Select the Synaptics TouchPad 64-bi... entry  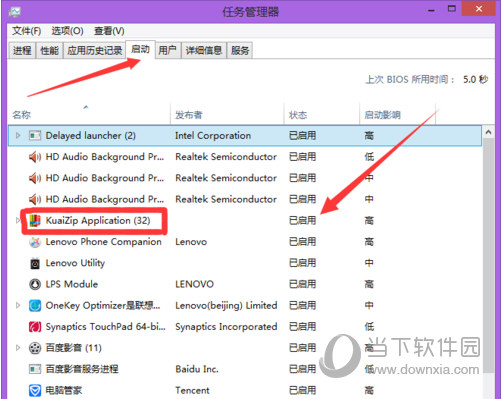pos(105,327)
